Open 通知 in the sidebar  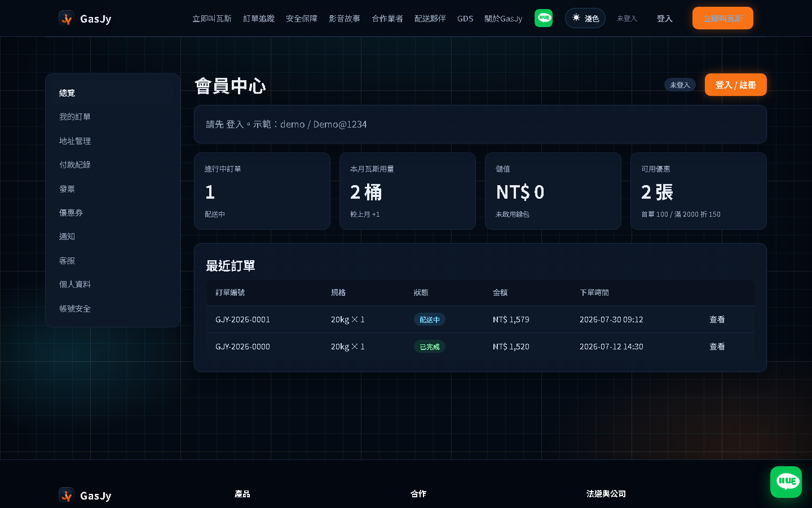[x=113, y=237]
